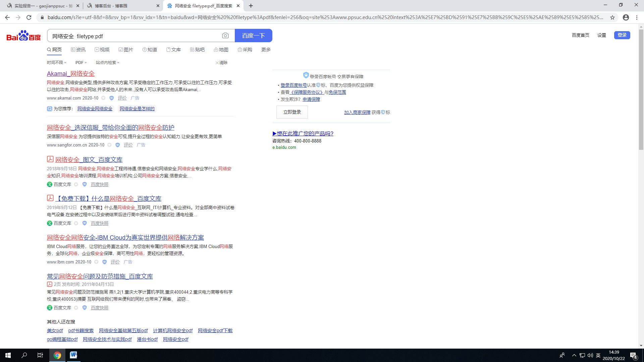
Task: Reload the page
Action: click(29, 17)
